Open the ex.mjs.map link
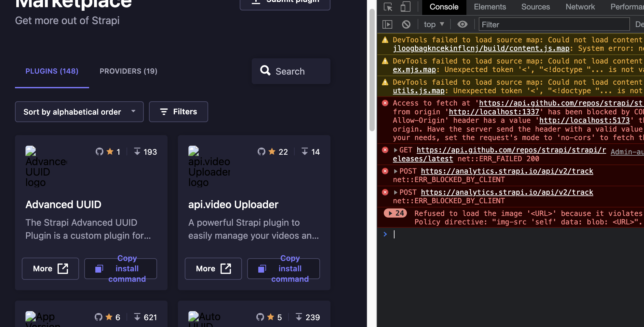Screen dimensions: 644x327 coord(414,70)
